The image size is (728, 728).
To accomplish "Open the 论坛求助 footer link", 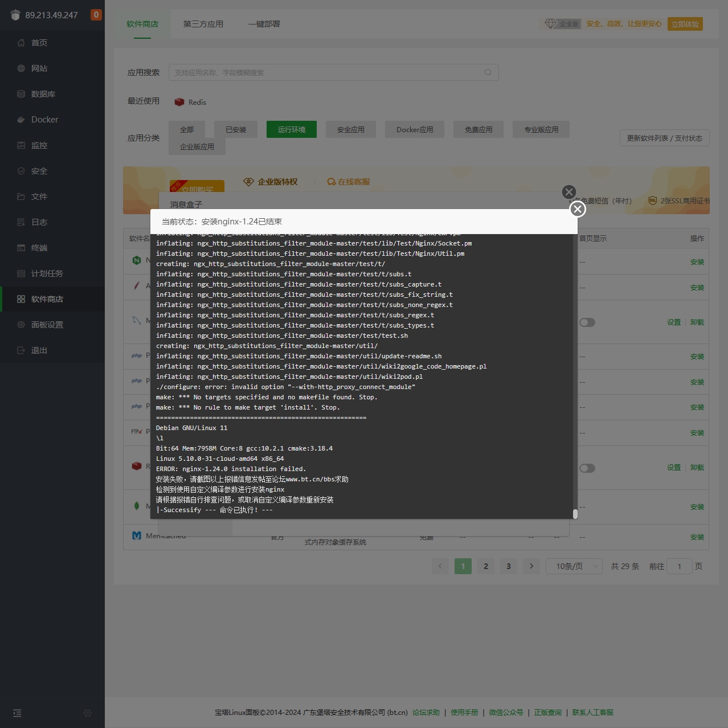I will [426, 713].
